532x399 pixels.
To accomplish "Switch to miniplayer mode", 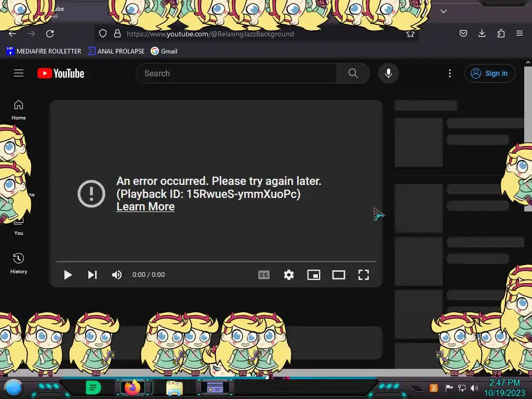I will [314, 275].
